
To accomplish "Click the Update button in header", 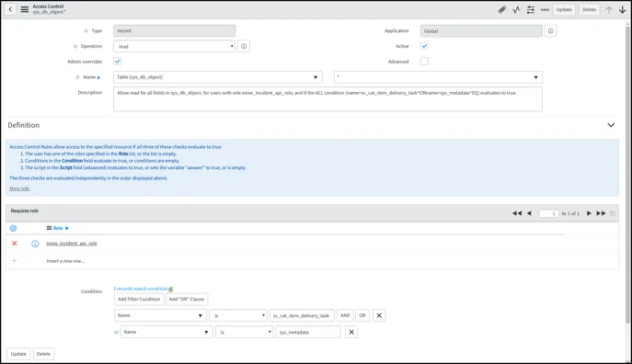I will (x=564, y=10).
